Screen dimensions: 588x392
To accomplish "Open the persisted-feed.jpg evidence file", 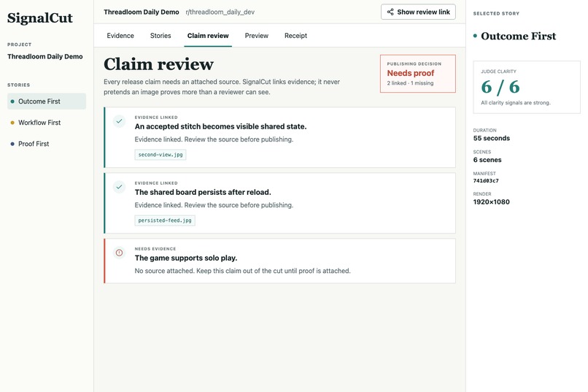I will (x=165, y=220).
